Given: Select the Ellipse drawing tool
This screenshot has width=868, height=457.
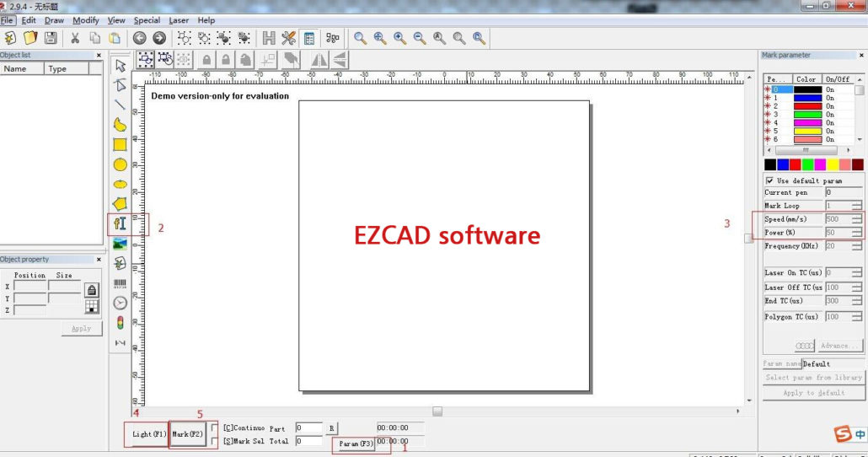Looking at the screenshot, I should point(121,184).
